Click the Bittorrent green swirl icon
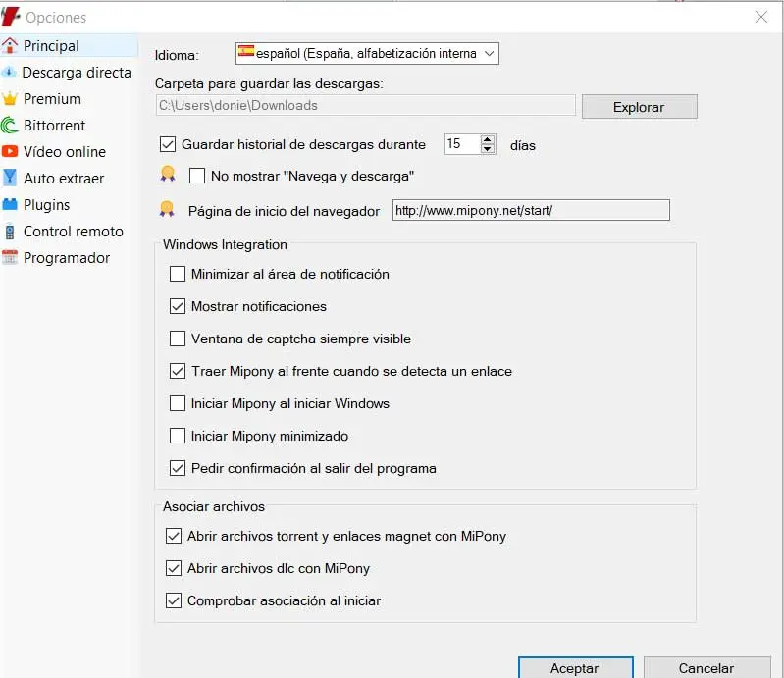784x678 pixels. 10,125
